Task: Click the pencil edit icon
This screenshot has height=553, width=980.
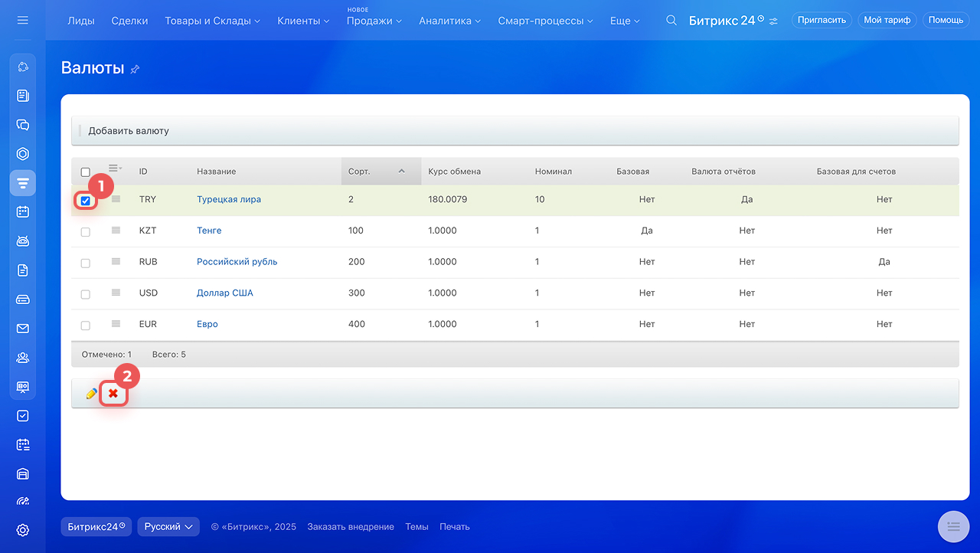Action: [x=91, y=394]
